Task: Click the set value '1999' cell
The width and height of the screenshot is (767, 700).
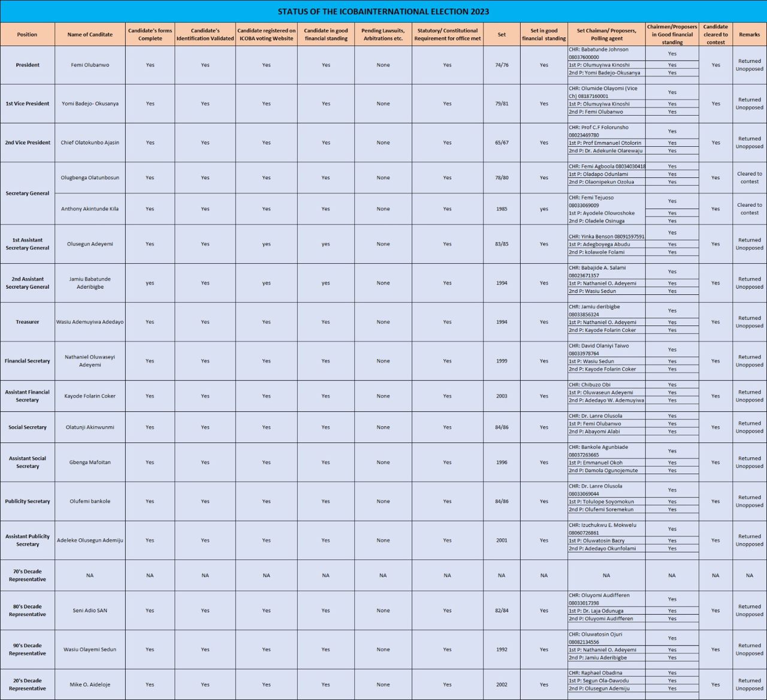Action: tap(502, 361)
